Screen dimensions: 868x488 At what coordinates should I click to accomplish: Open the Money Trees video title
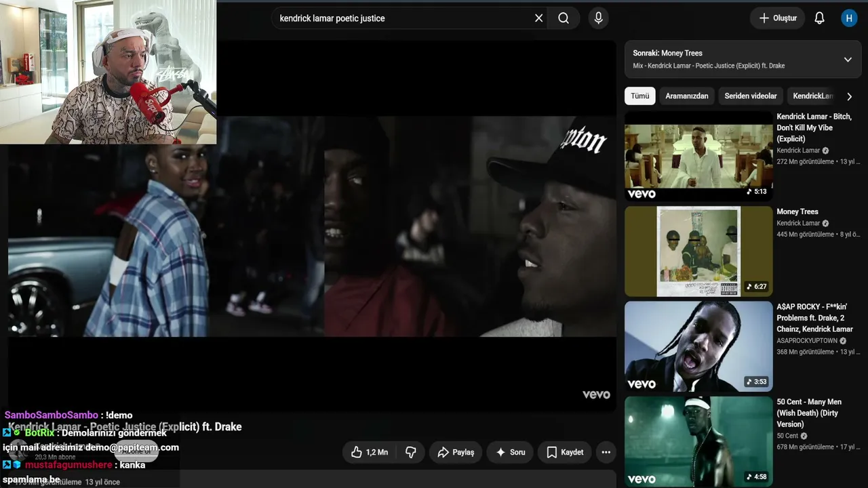tap(797, 211)
